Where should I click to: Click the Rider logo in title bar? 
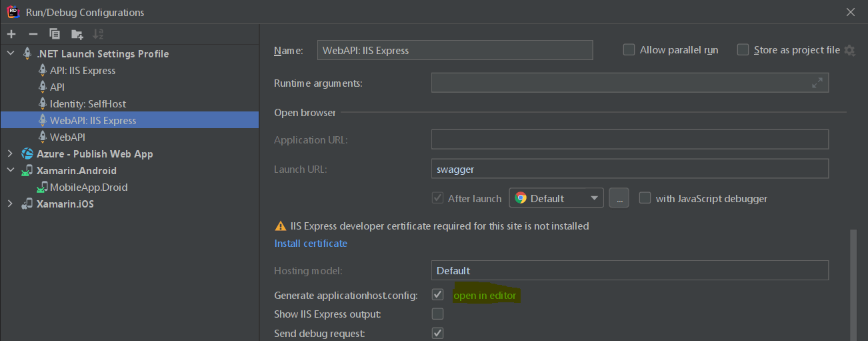[13, 12]
